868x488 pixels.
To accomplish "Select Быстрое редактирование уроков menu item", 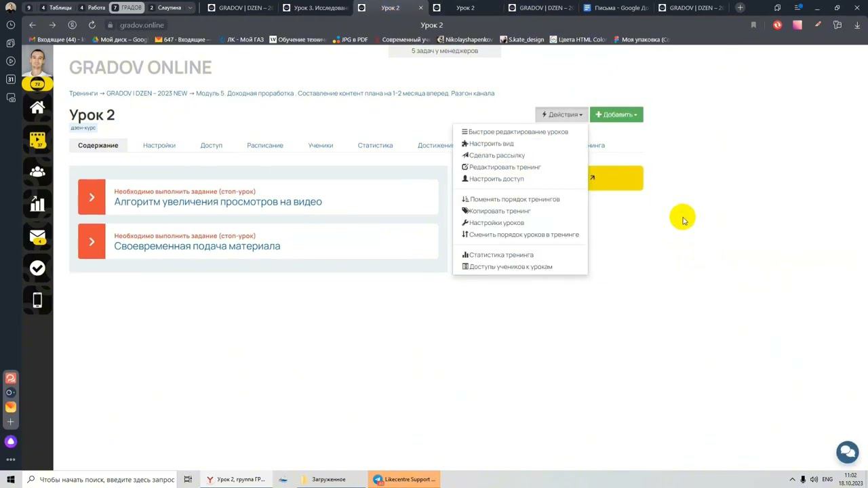I will (515, 132).
